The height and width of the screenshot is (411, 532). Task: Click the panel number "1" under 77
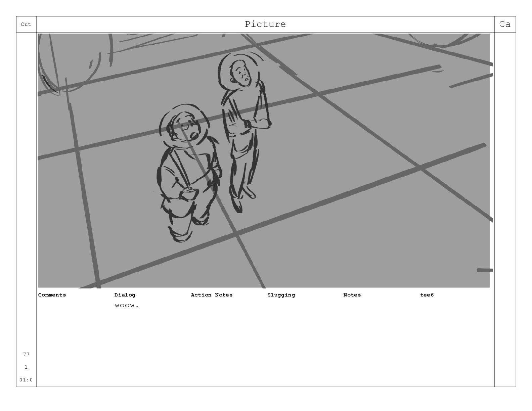click(x=26, y=367)
